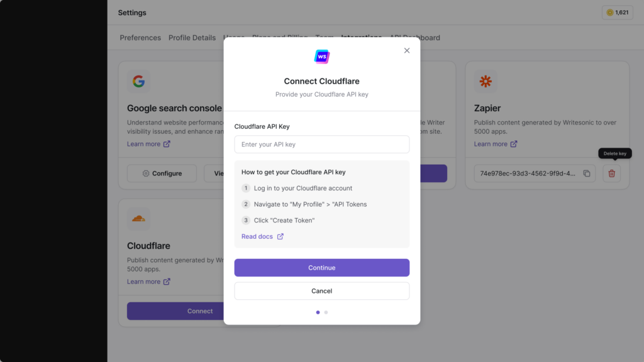Switch to the Profile Details tab
Screen dimensions: 644x362
(192, 38)
